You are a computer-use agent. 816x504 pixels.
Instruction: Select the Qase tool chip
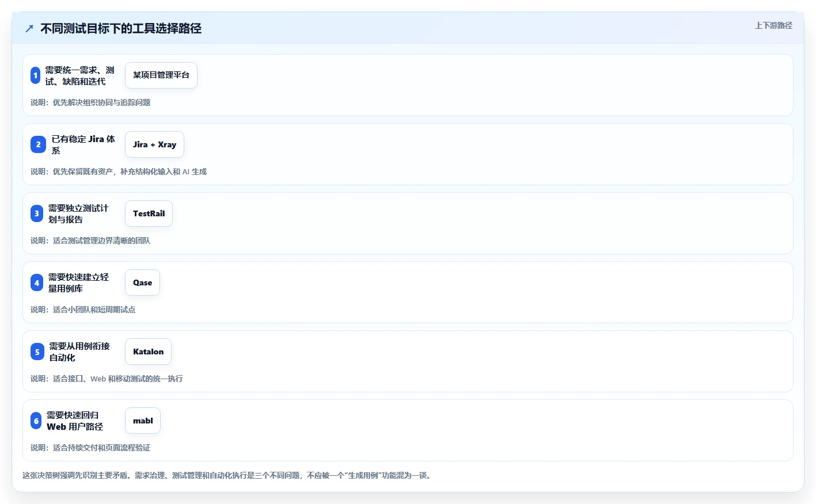click(142, 282)
